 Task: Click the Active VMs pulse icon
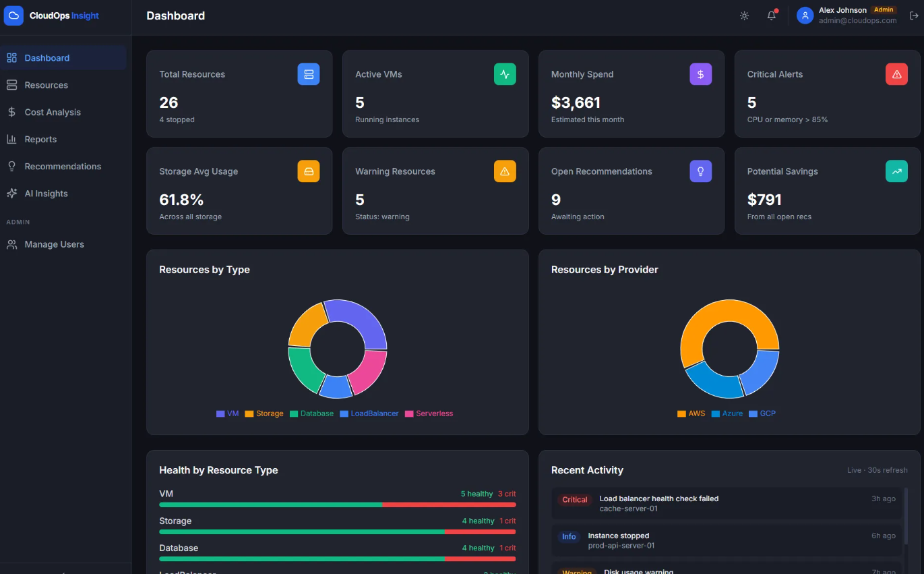click(x=505, y=74)
